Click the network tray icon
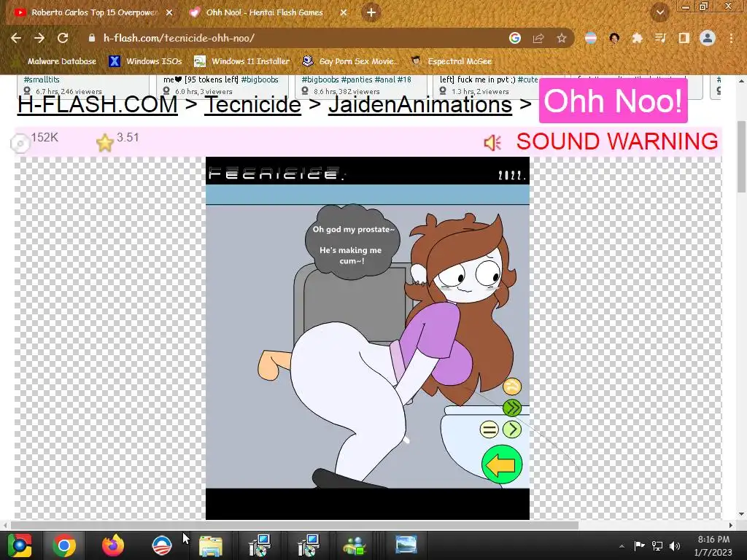747x560 pixels. coord(657,545)
